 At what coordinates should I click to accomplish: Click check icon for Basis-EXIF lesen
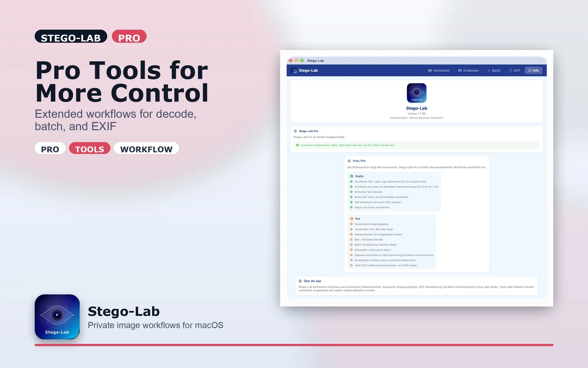click(351, 197)
